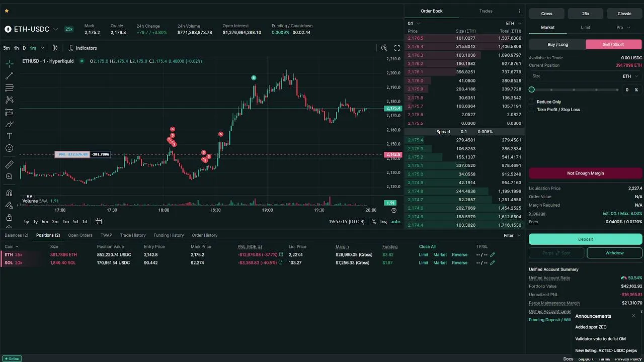Select the crosshair cursor tool
The image size is (644, 362).
9,64
